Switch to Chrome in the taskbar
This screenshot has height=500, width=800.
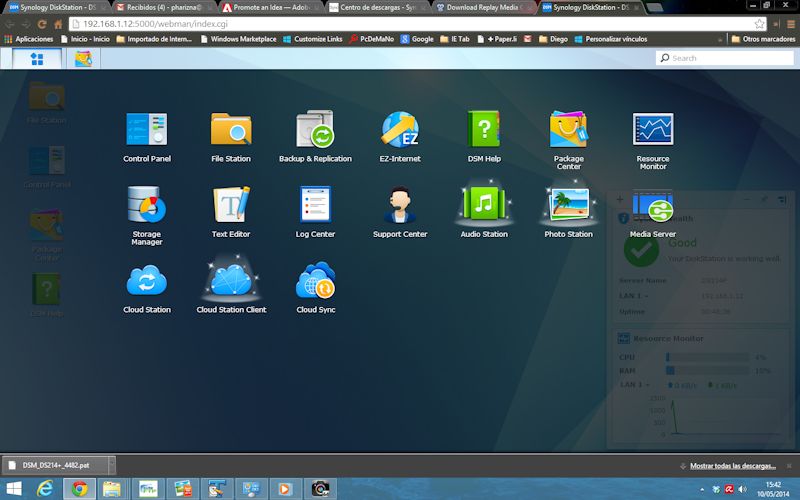79,489
